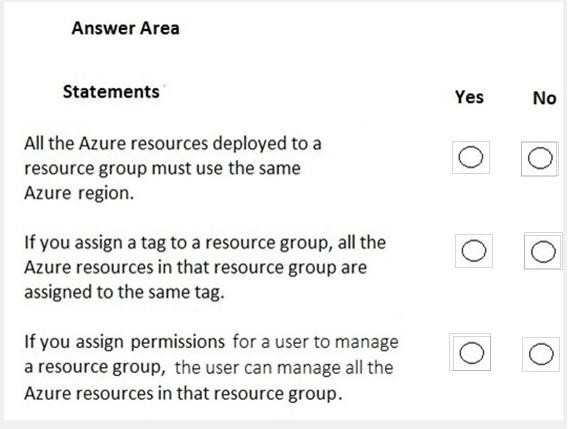Viewport: 572px width, 429px height.
Task: Click the line 'assigned to the same tag.'
Action: [x=124, y=293]
